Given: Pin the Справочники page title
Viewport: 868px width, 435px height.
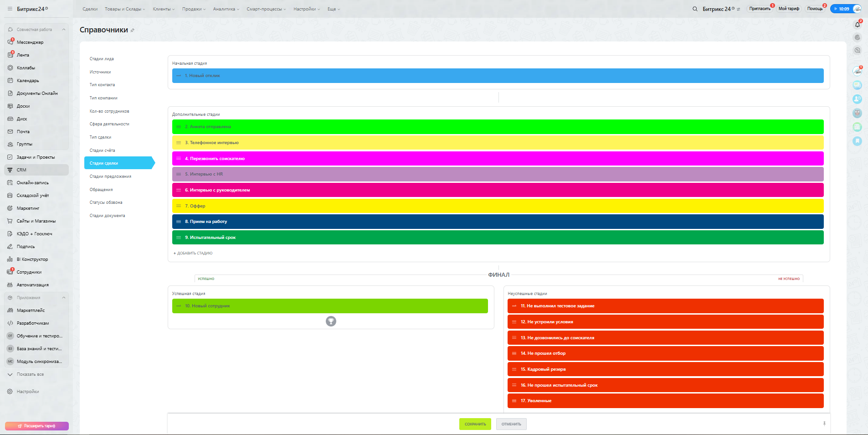Looking at the screenshot, I should coord(133,31).
